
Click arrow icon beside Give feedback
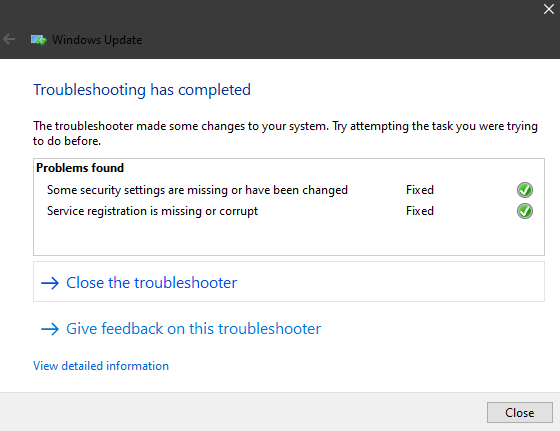(x=50, y=329)
